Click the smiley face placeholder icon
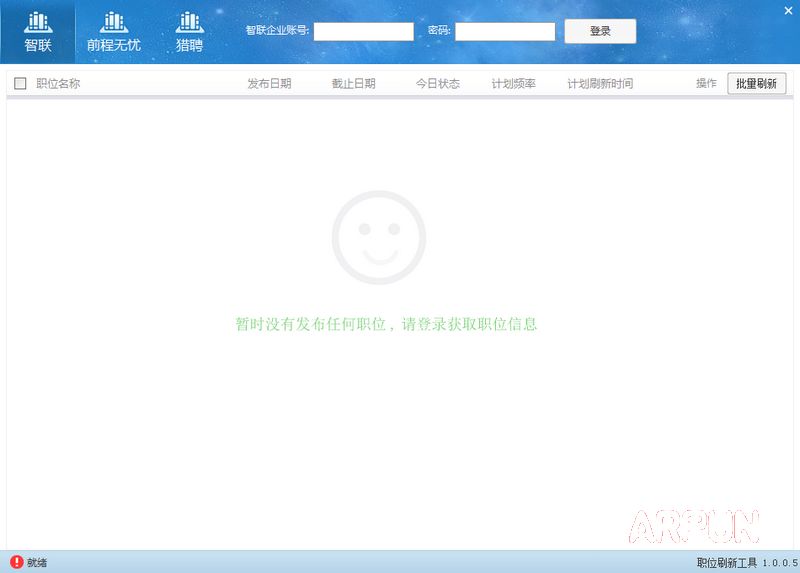The image size is (800, 573). (379, 238)
